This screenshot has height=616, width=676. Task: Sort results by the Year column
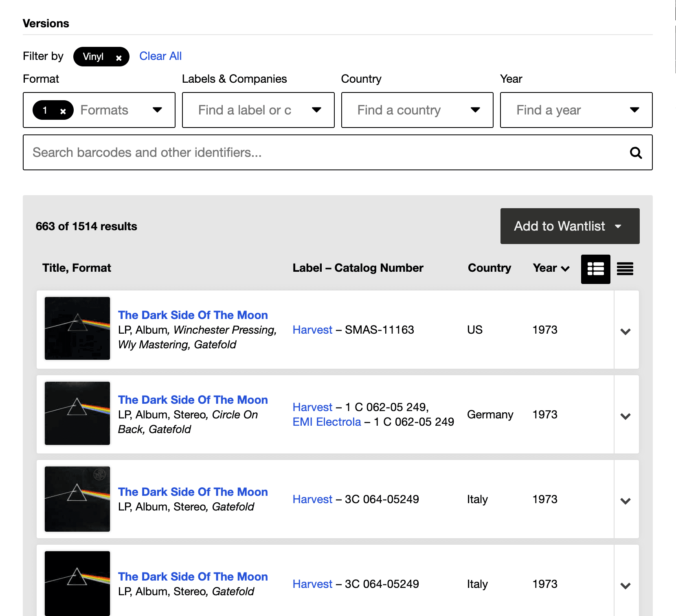pyautogui.click(x=551, y=268)
